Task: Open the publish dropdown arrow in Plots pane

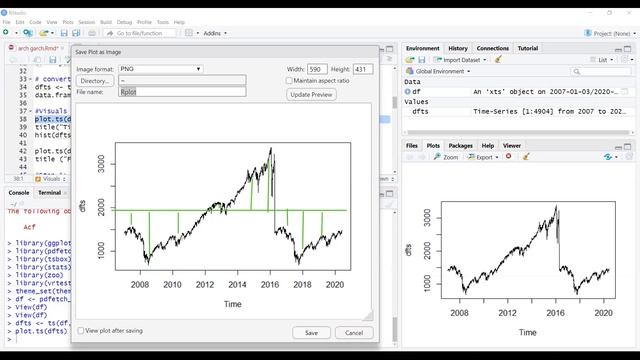Action: [616, 157]
